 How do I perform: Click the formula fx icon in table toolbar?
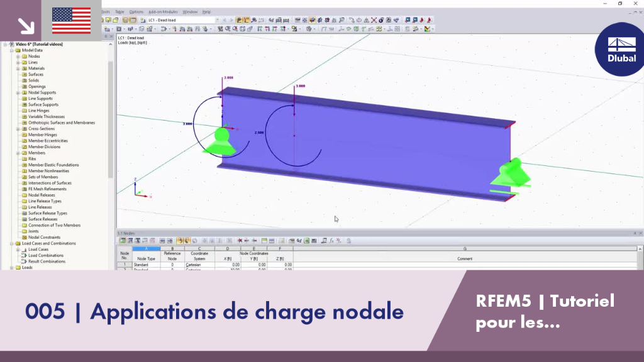click(x=331, y=241)
